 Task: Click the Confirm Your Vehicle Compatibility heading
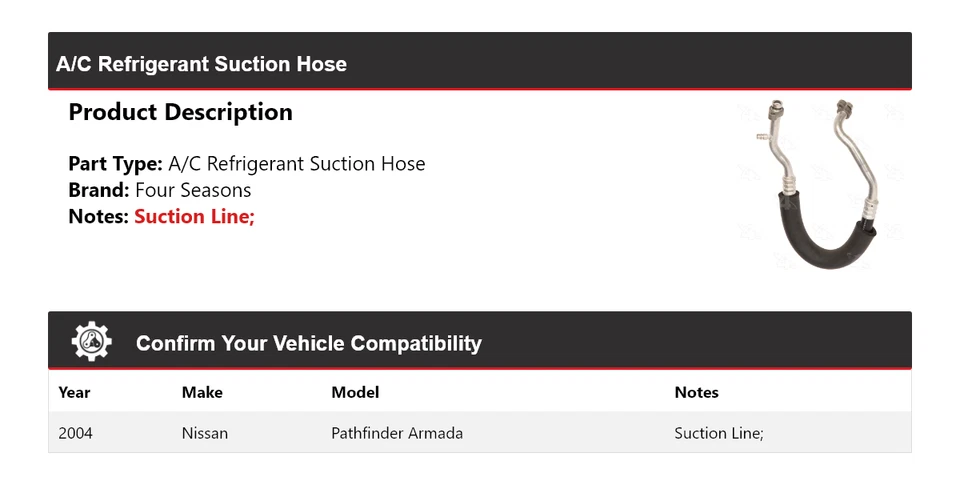[308, 343]
